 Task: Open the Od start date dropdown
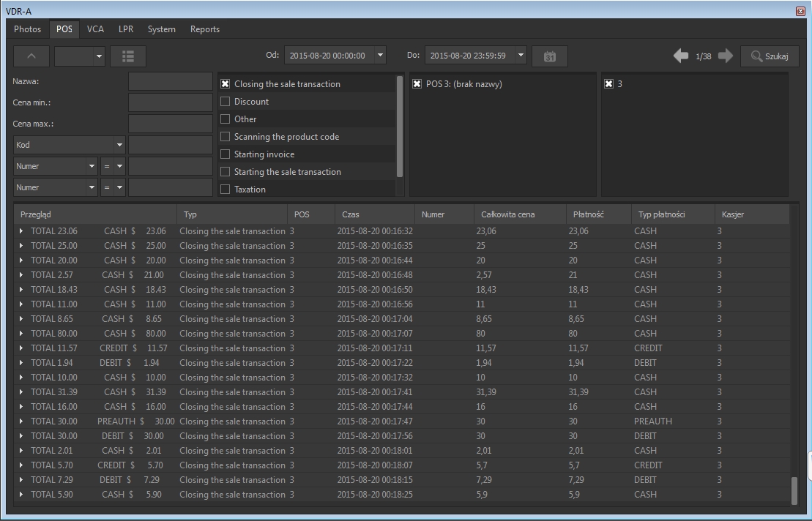point(380,55)
